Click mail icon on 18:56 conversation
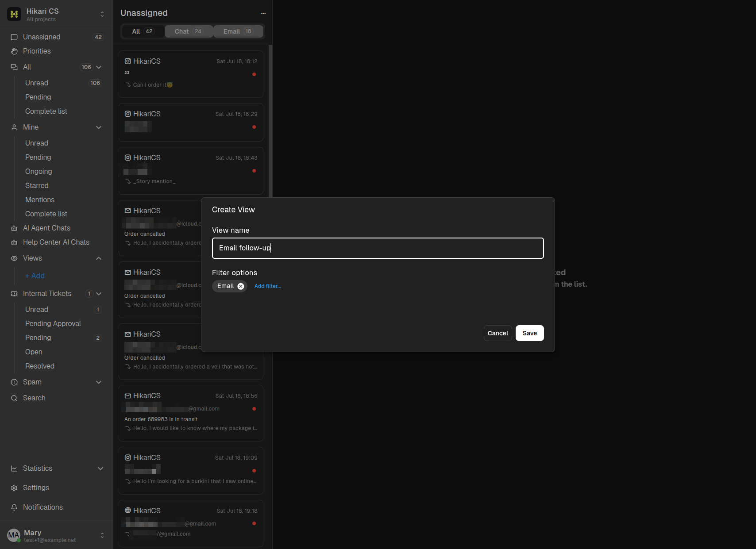The height and width of the screenshot is (549, 756). pos(128,396)
